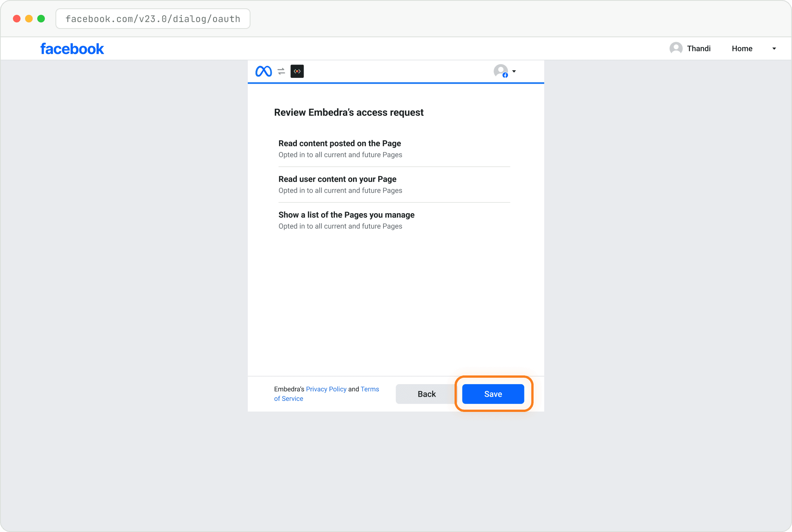Go to Home in the top bar
Image resolution: width=792 pixels, height=532 pixels.
point(742,49)
